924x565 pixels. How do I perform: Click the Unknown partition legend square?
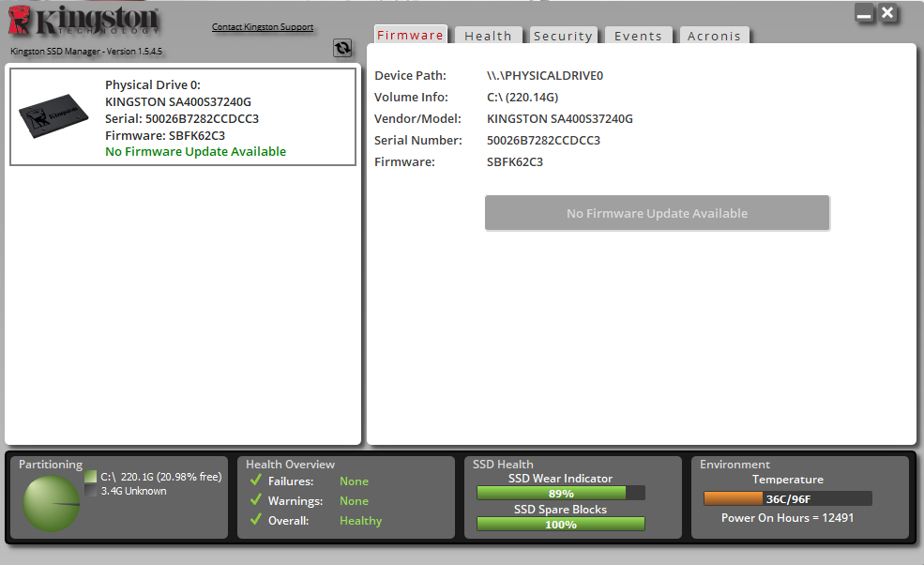90,491
